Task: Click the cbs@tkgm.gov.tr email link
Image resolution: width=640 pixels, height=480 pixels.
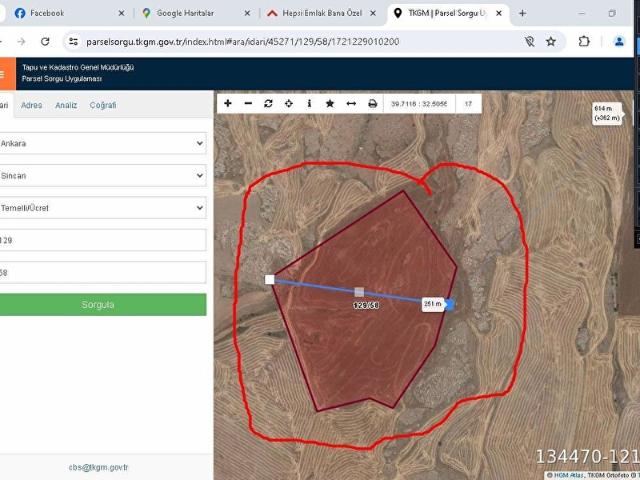Action: click(98, 467)
